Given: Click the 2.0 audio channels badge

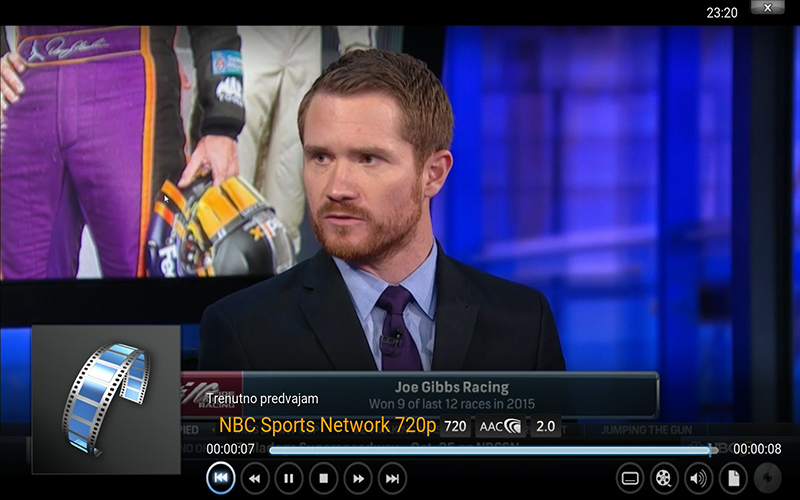Looking at the screenshot, I should 544,427.
